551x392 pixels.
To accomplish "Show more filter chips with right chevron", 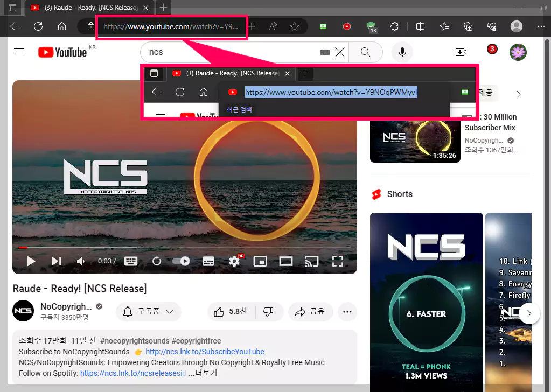I will click(518, 94).
